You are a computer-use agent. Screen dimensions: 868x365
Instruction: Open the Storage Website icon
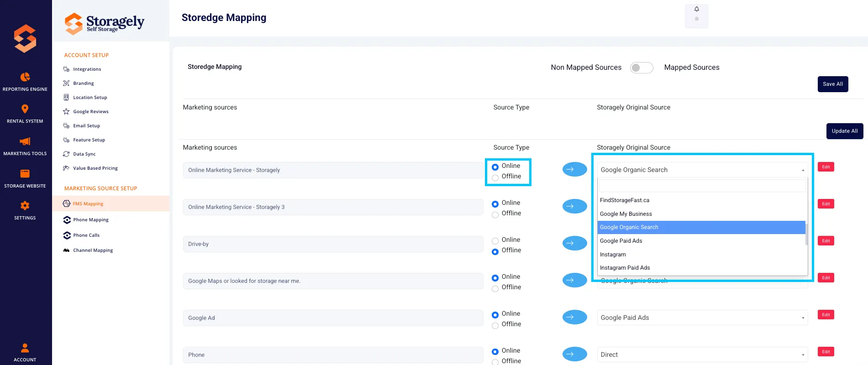pyautogui.click(x=25, y=173)
